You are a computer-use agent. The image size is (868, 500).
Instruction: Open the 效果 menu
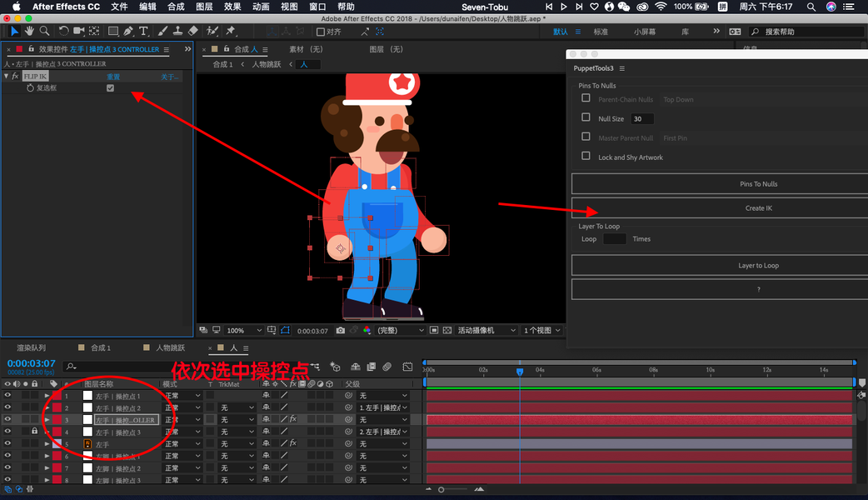232,7
